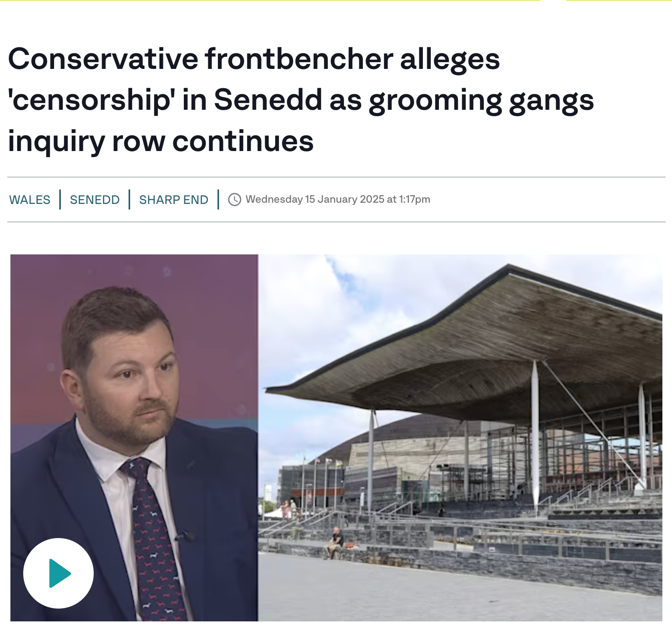Click the Senedd building photo
This screenshot has height=629, width=672.
pos(460,437)
